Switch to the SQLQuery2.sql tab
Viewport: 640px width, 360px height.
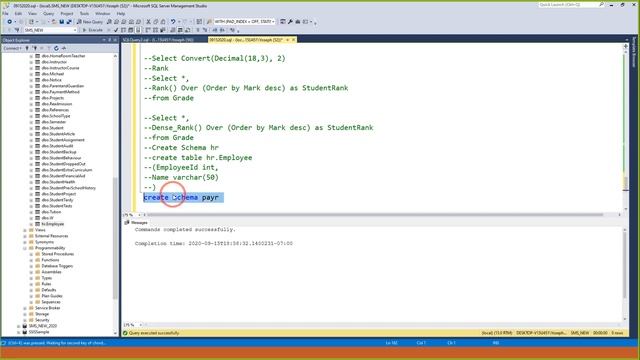point(158,40)
